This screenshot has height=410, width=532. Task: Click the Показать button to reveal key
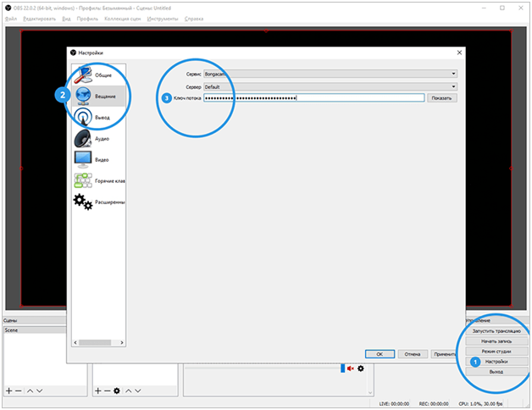pos(441,97)
